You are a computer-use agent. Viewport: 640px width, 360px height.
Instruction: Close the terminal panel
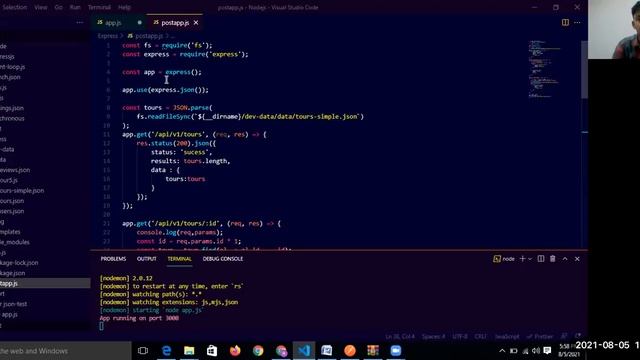577,259
